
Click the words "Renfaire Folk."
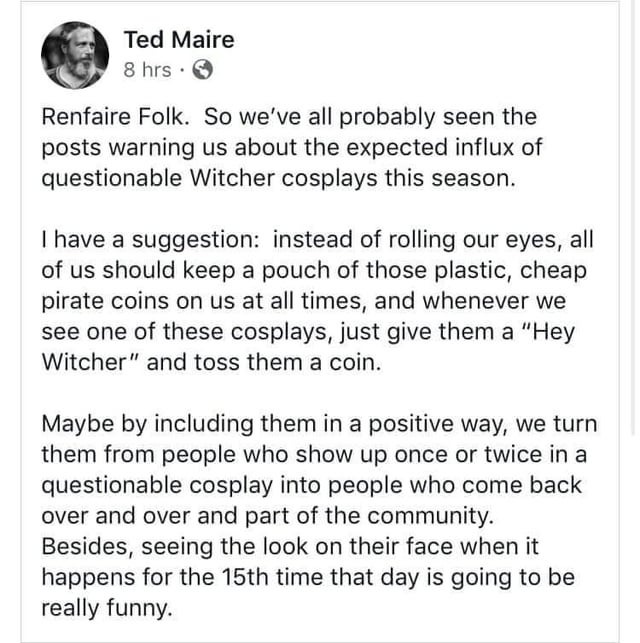pyautogui.click(x=116, y=117)
